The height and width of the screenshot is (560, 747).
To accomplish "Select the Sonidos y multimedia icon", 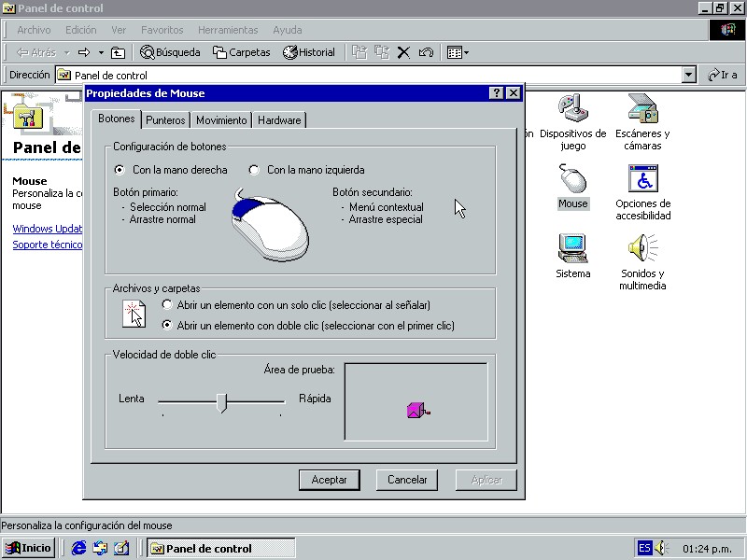I will click(x=642, y=261).
